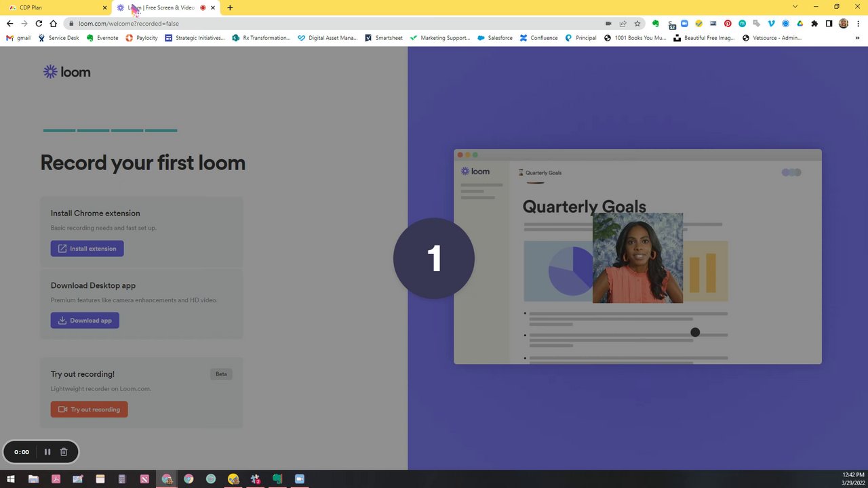Open the 1001 Books You Must bookmark
Image resolution: width=868 pixels, height=488 pixels.
click(x=635, y=38)
